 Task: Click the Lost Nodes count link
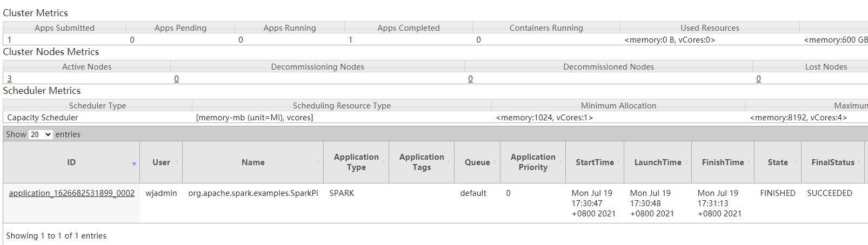(x=758, y=79)
